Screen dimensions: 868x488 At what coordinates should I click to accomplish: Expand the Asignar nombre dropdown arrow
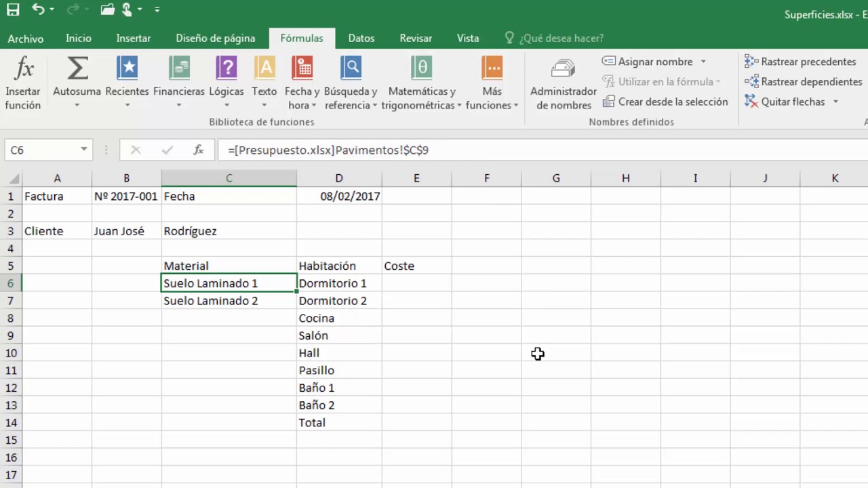pos(703,62)
